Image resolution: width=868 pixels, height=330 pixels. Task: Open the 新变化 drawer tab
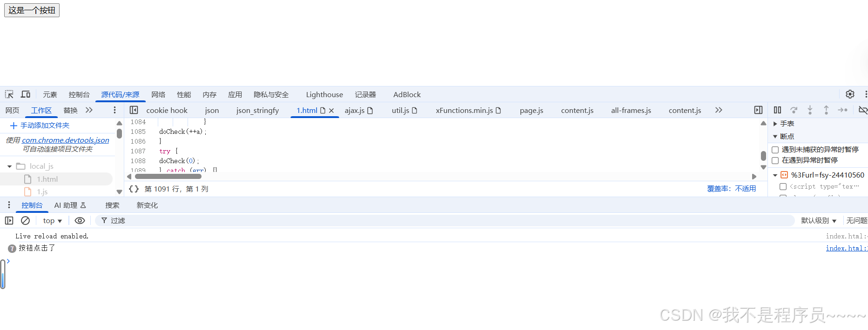pyautogui.click(x=147, y=205)
